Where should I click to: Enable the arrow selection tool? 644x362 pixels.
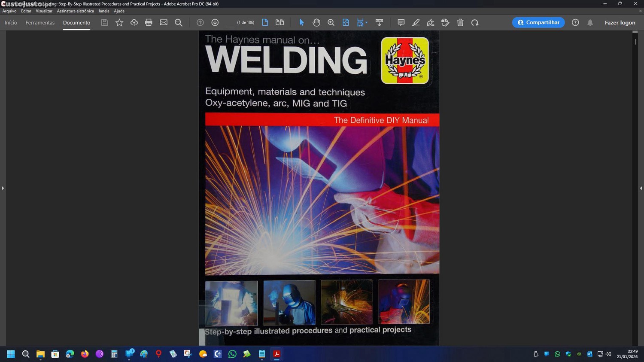(301, 22)
